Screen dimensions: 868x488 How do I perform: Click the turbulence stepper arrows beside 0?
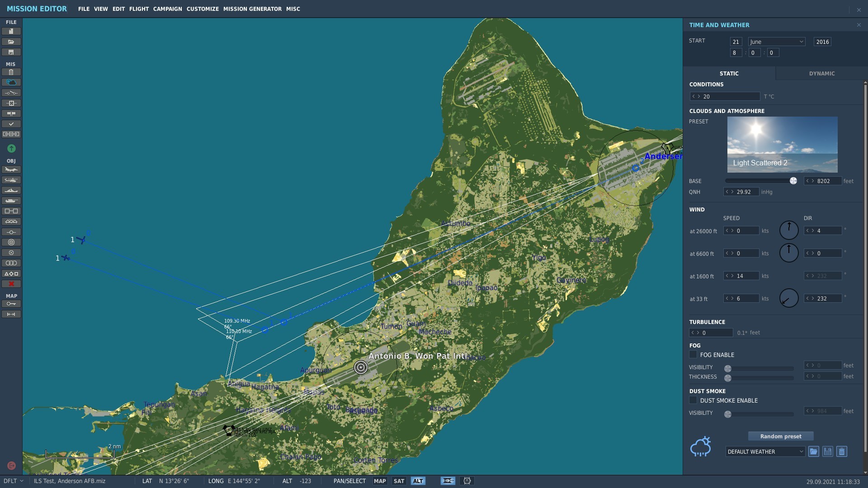click(695, 333)
